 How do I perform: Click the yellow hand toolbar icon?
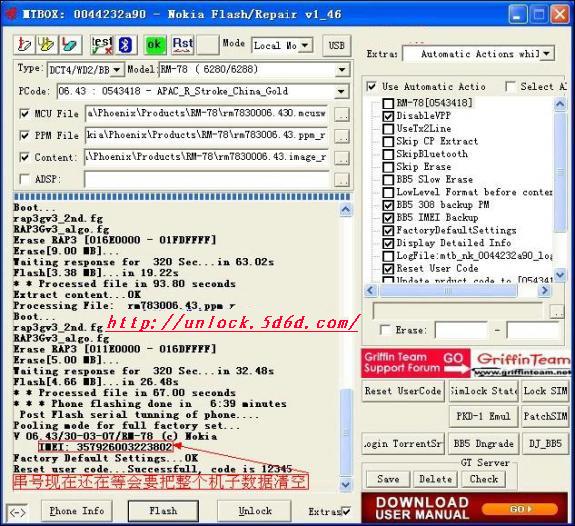pyautogui.click(x=46, y=45)
